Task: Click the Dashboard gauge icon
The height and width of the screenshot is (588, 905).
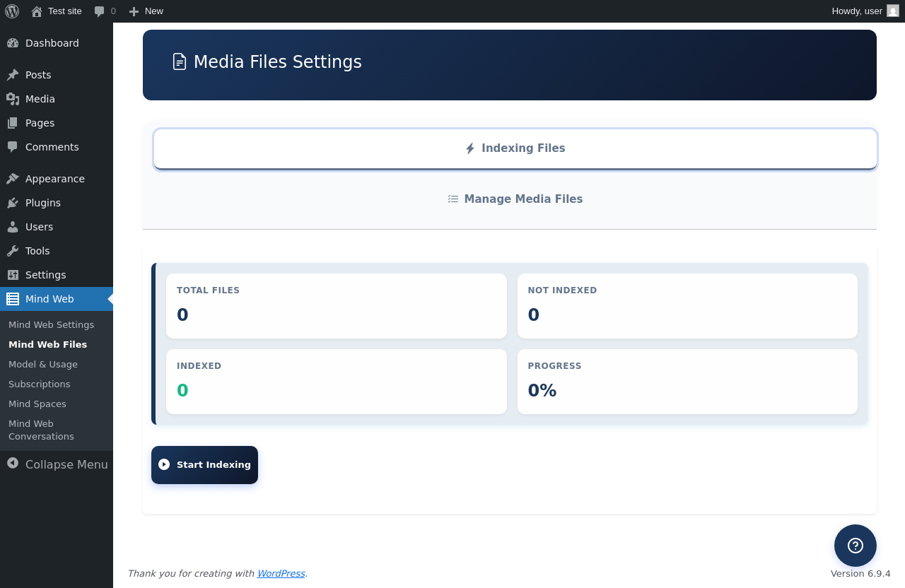Action: tap(13, 43)
